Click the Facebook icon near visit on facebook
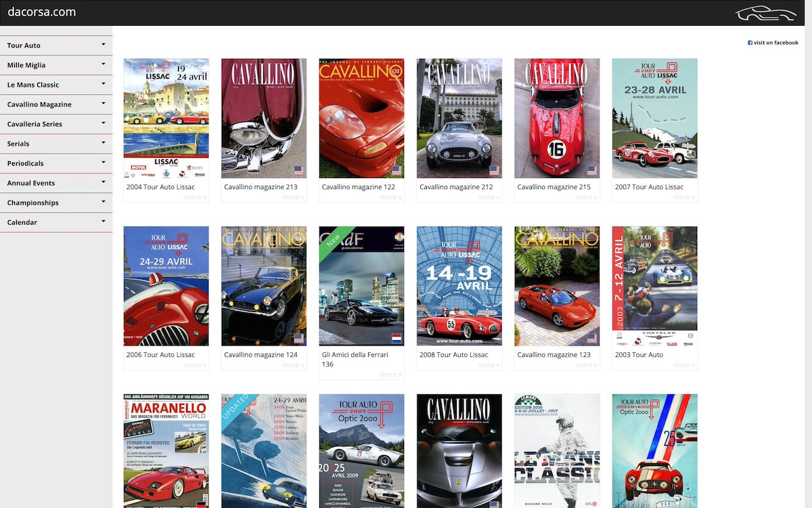The height and width of the screenshot is (508, 812). tap(750, 43)
